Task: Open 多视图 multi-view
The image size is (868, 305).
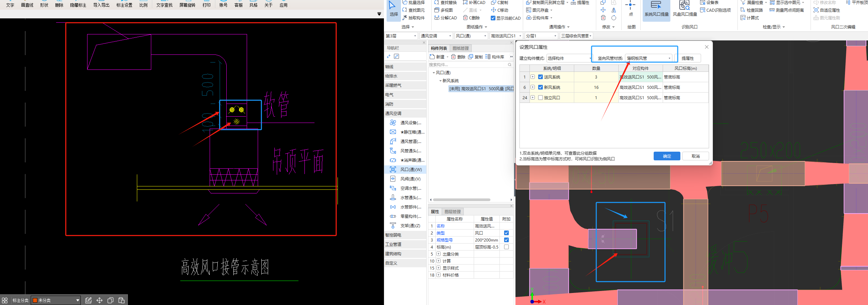Action: point(443,10)
